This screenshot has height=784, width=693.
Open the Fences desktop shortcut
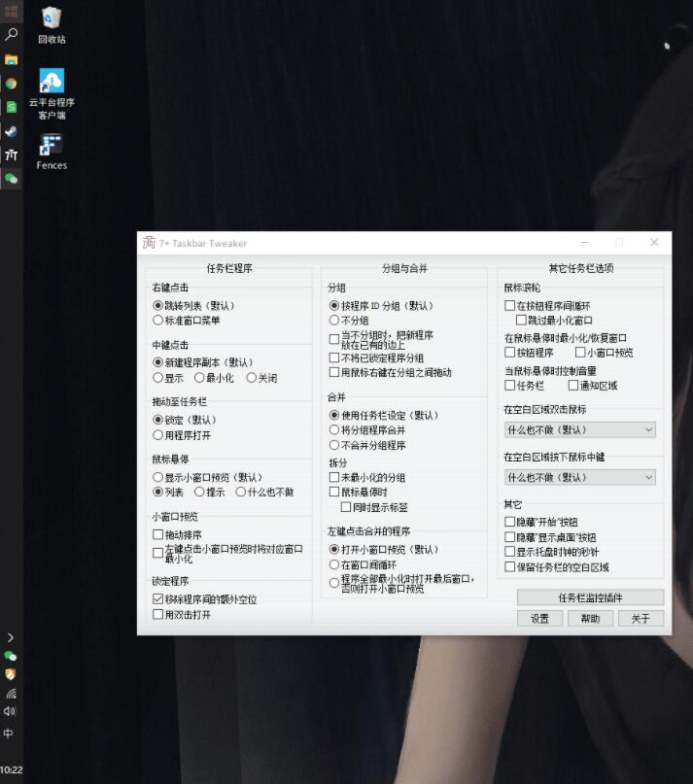[52, 148]
